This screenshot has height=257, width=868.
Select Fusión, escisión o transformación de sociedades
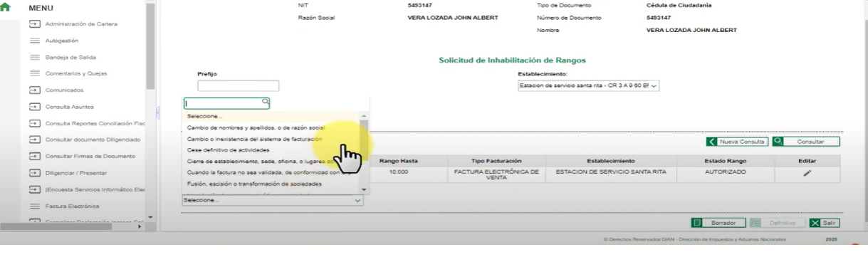(254, 184)
